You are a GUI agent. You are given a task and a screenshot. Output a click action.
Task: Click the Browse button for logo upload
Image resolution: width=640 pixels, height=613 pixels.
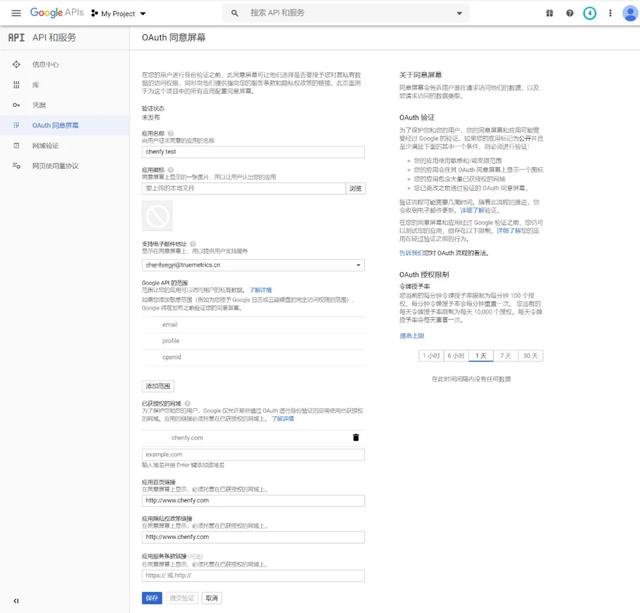tap(356, 188)
